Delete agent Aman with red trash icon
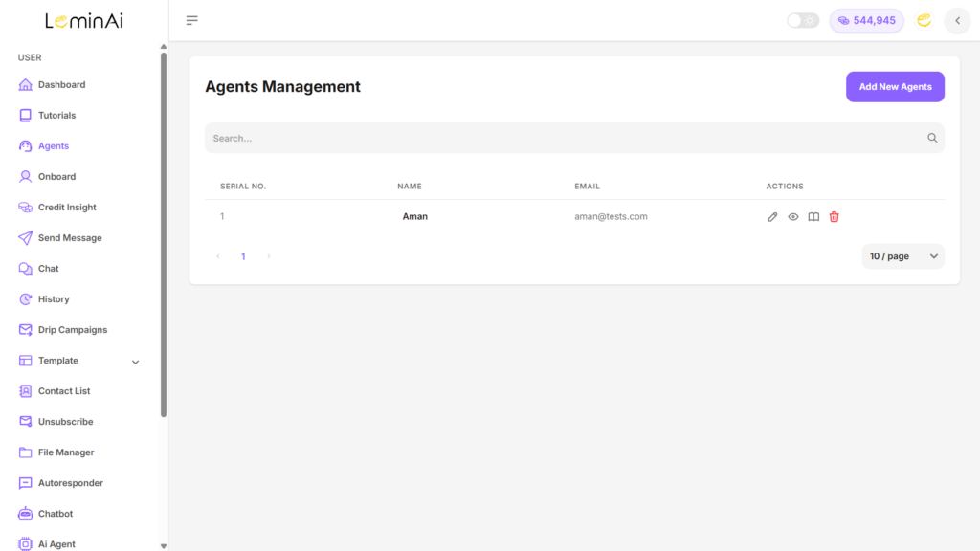 click(x=834, y=217)
